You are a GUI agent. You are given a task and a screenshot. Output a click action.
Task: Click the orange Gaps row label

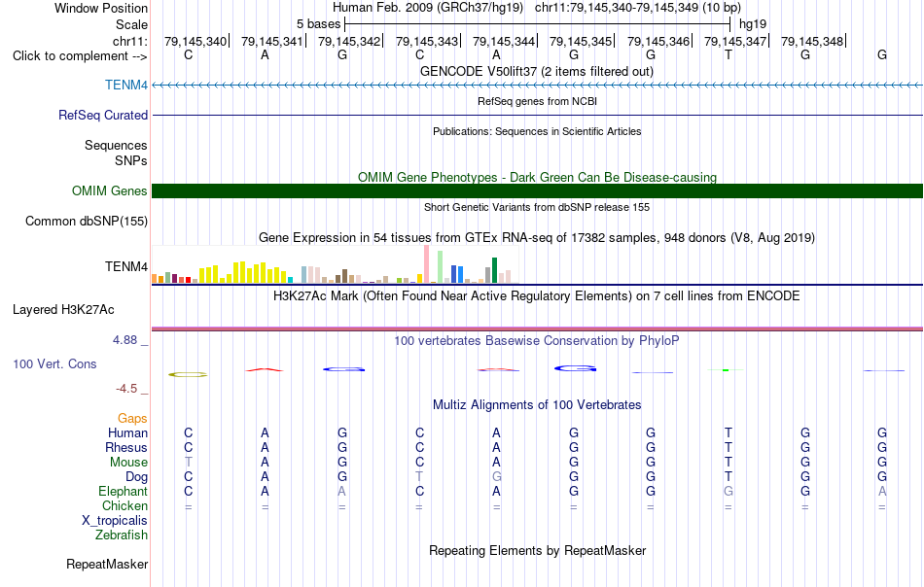coord(132,419)
